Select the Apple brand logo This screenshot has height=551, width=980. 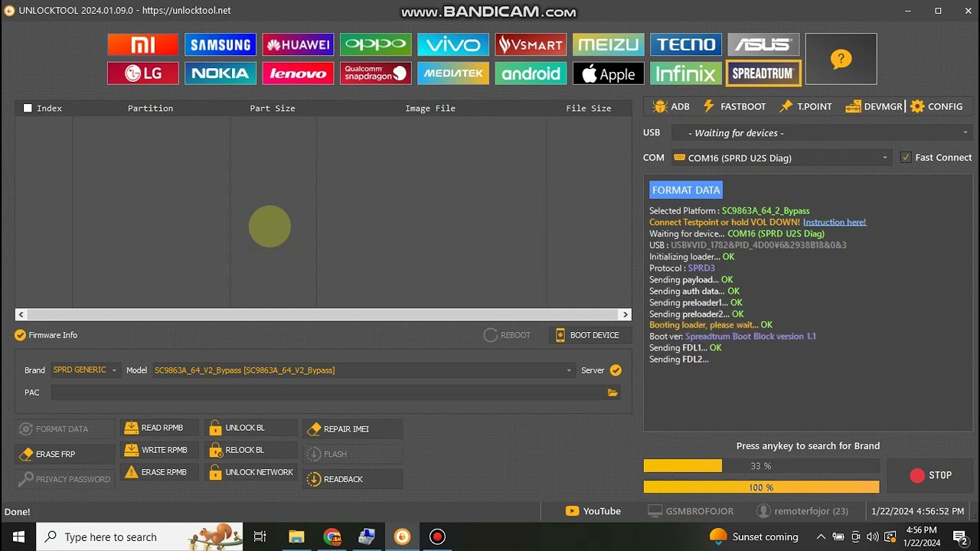[608, 73]
